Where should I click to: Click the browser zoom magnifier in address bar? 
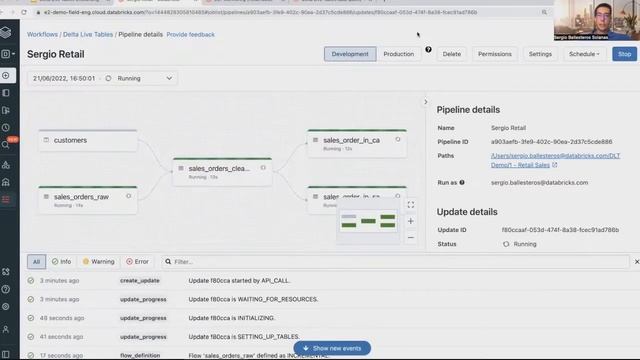click(544, 12)
